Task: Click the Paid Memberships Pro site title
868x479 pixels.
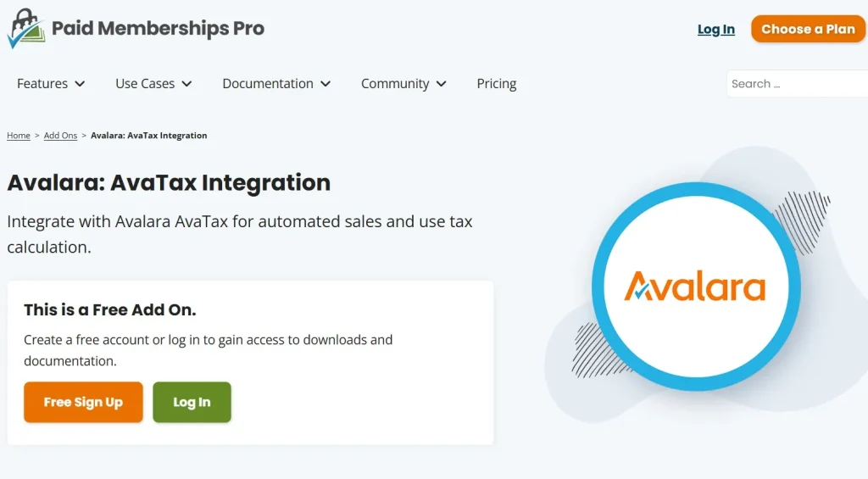Action: (158, 29)
